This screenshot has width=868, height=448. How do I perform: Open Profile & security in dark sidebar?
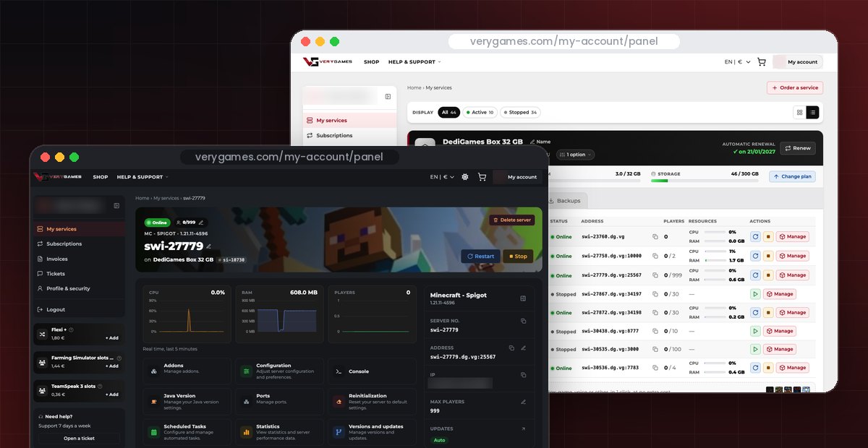[79, 288]
